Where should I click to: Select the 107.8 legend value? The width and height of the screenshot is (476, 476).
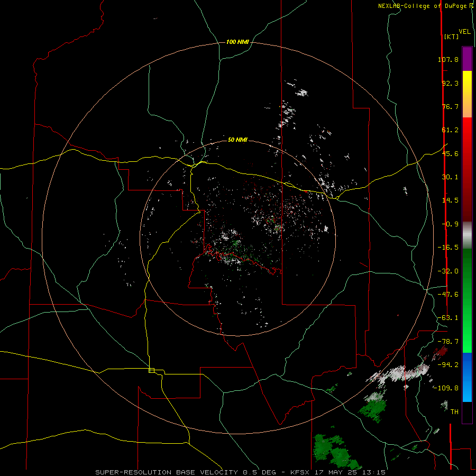[x=448, y=59]
